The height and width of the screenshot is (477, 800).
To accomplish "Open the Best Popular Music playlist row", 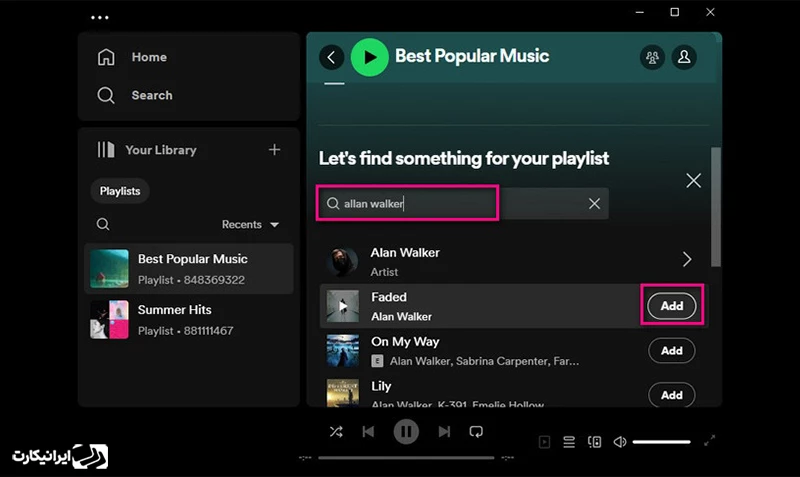I will (x=189, y=269).
